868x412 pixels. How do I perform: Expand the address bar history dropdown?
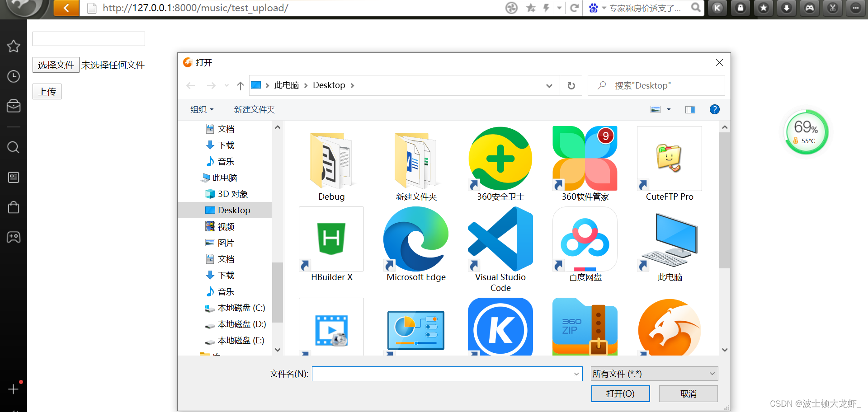pyautogui.click(x=549, y=85)
